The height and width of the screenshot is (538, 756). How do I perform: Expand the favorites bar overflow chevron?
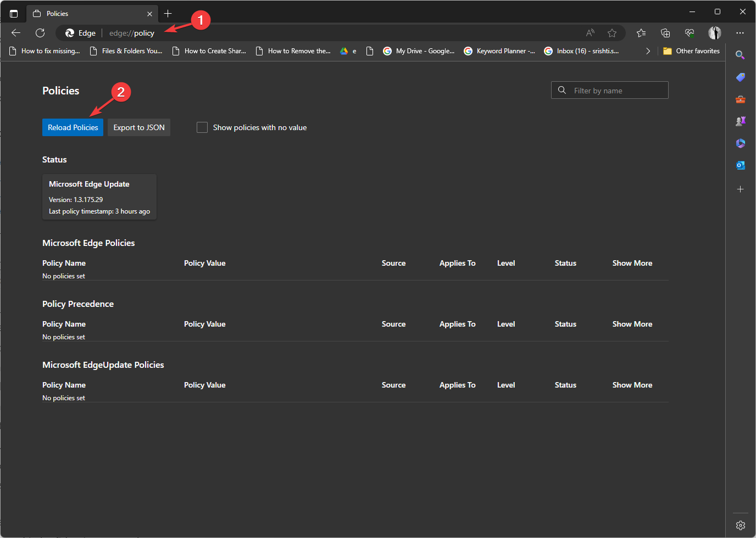(648, 51)
